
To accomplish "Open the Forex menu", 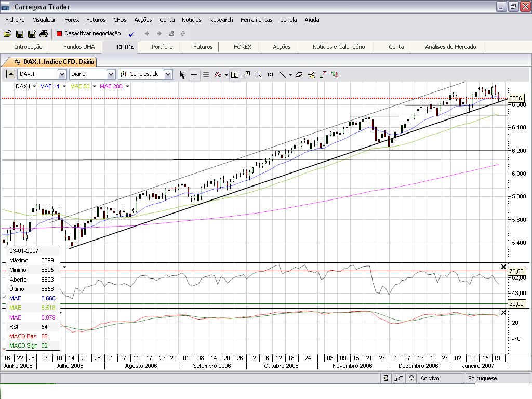I will [72, 20].
